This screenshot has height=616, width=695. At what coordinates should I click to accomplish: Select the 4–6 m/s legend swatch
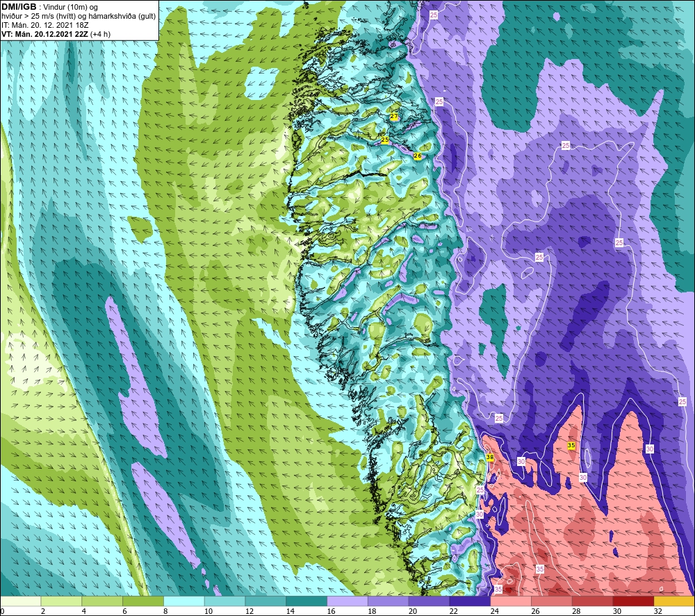click(102, 601)
